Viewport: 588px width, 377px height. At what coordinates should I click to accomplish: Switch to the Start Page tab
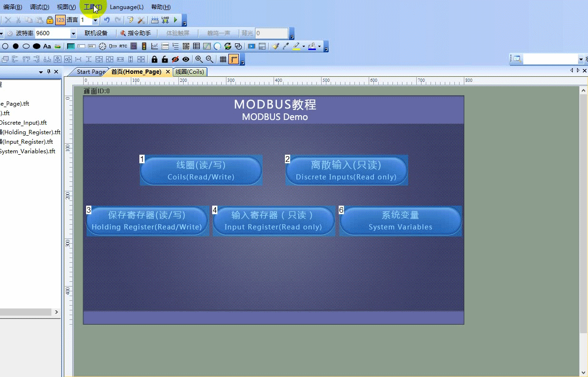pos(91,72)
